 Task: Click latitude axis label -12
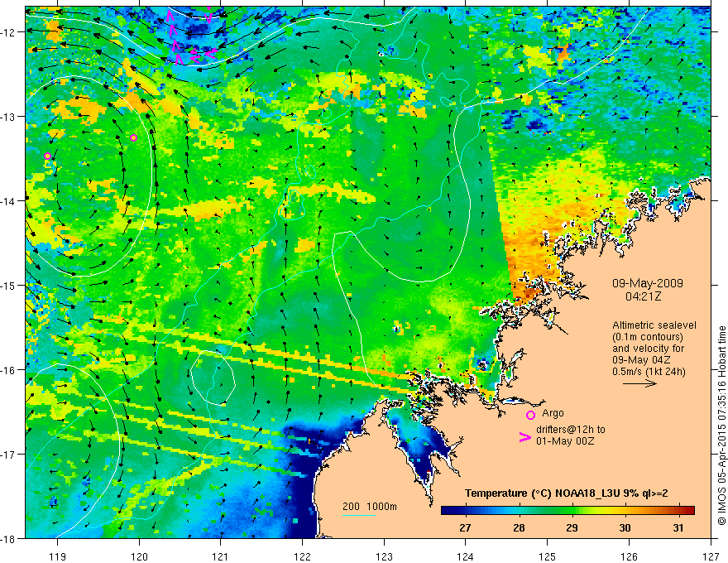[9, 32]
